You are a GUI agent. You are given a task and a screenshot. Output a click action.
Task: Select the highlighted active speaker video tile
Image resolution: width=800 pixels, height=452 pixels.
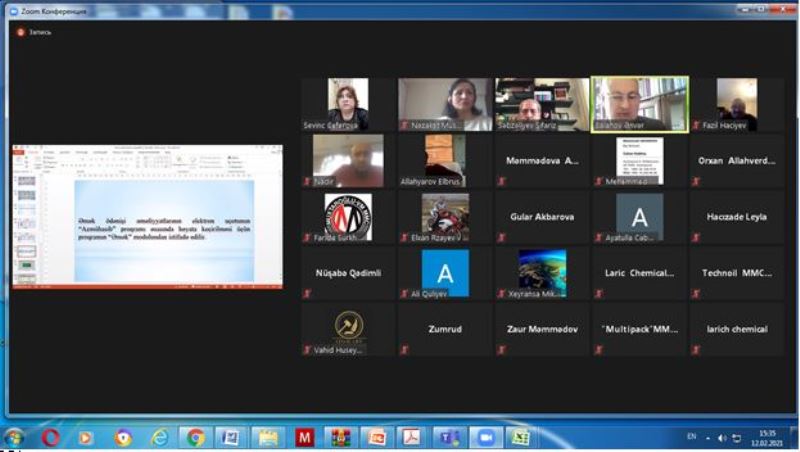tap(639, 104)
